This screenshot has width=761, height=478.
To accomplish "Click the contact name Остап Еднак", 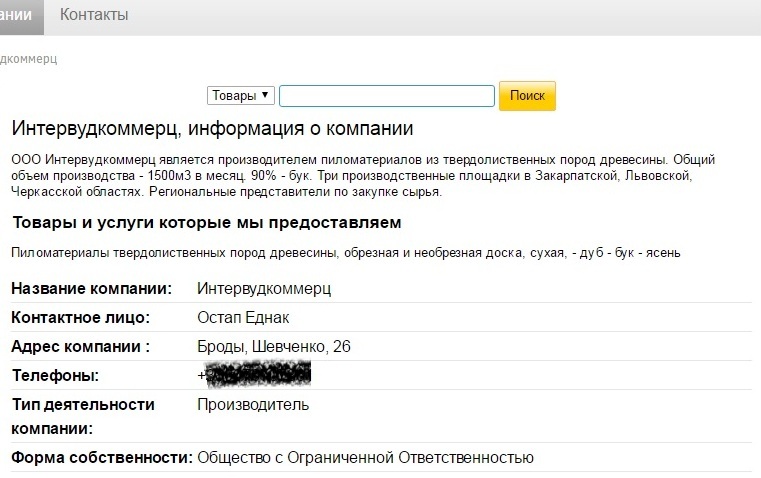I will pyautogui.click(x=243, y=318).
